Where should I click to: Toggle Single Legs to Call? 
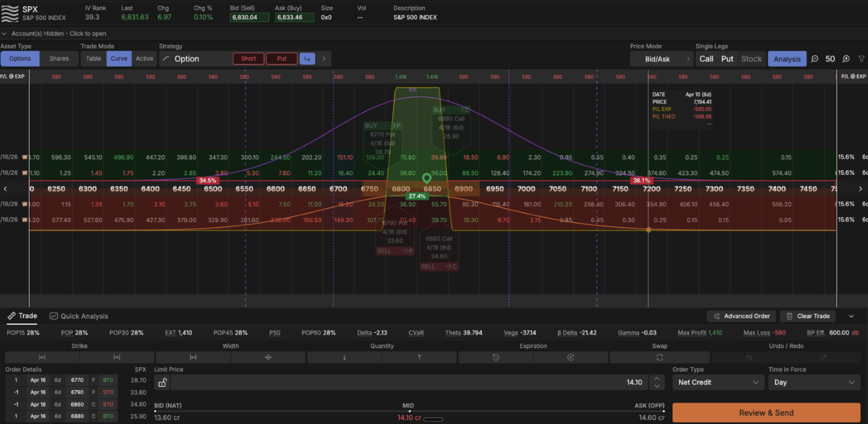coord(706,59)
